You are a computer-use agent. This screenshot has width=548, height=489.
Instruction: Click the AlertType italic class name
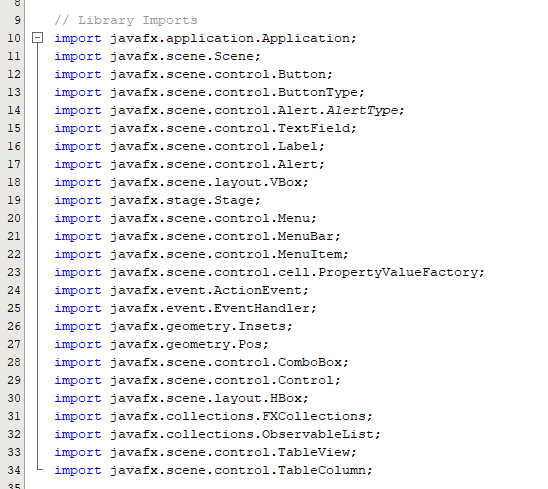(x=362, y=110)
